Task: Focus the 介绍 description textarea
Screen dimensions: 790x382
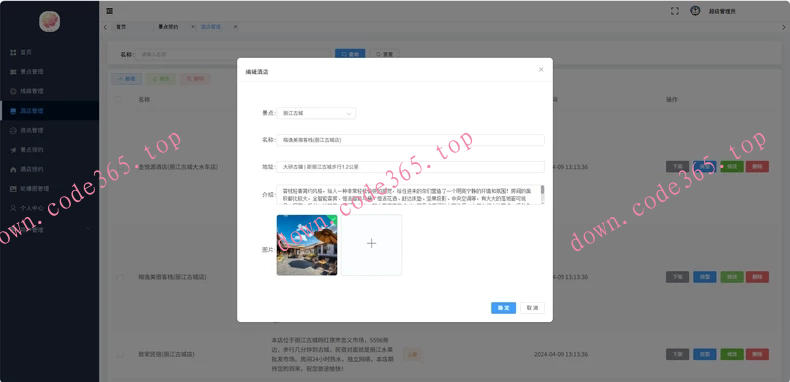Action: 410,195
